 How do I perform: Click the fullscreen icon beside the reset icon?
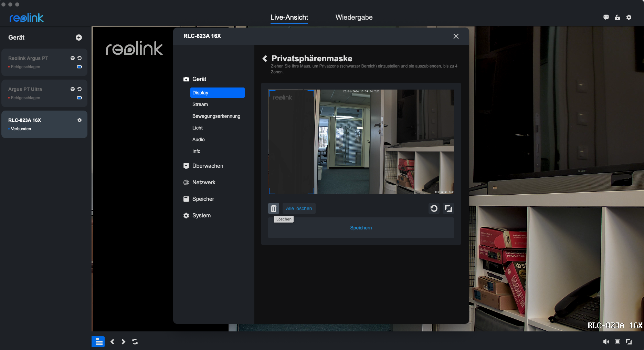[448, 208]
